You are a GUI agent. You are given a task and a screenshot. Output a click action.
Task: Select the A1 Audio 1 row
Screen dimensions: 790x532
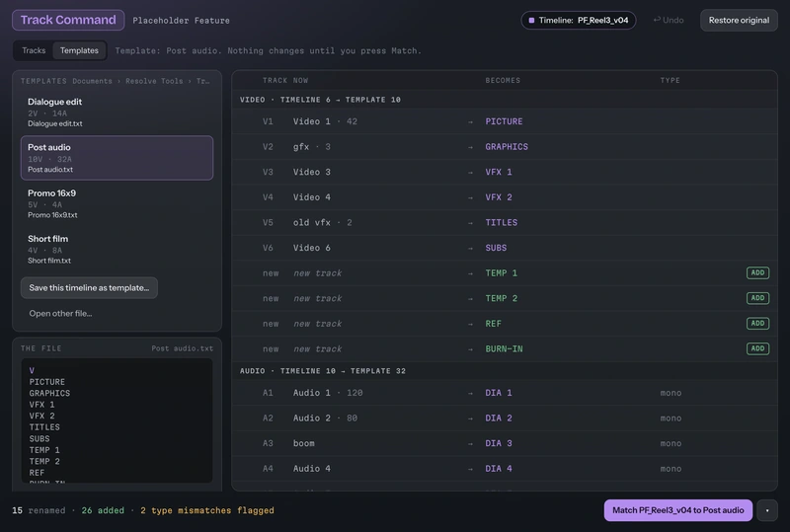pos(505,393)
